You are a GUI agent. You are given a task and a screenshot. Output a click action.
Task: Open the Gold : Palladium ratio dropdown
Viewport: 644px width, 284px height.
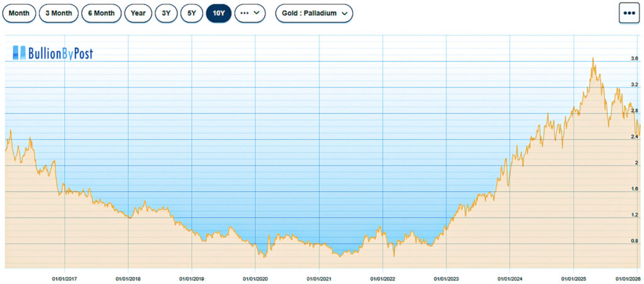314,13
